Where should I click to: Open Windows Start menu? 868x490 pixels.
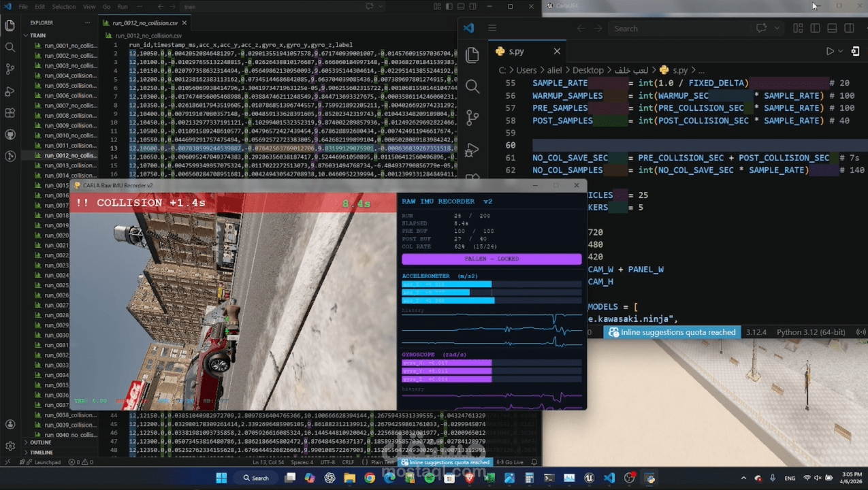pyautogui.click(x=221, y=478)
